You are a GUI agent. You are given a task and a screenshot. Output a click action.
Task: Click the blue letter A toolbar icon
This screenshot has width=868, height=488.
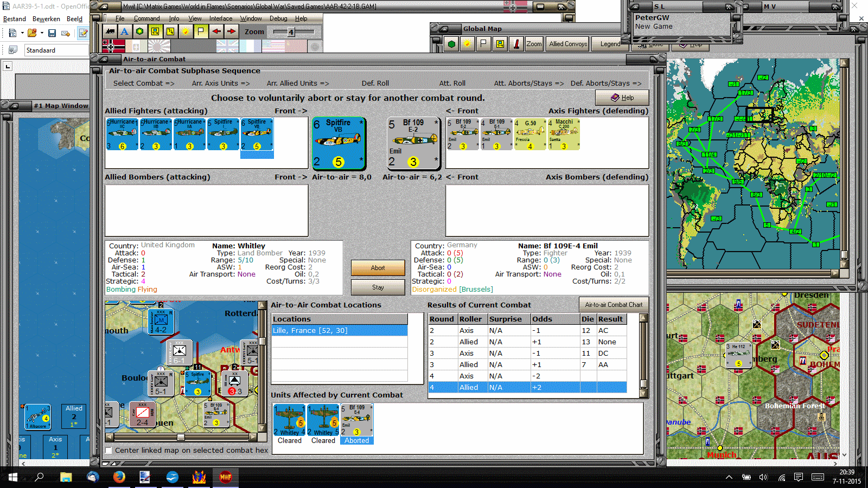(x=125, y=31)
